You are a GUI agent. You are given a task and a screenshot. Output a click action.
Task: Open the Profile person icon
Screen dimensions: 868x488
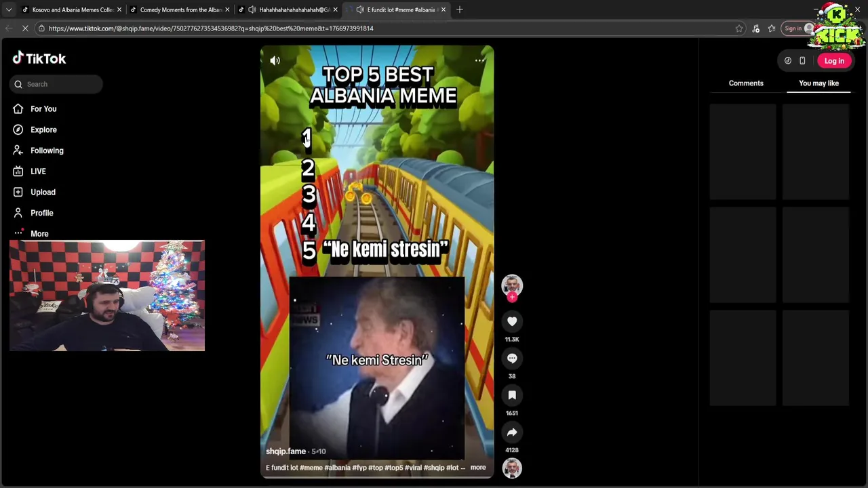18,213
